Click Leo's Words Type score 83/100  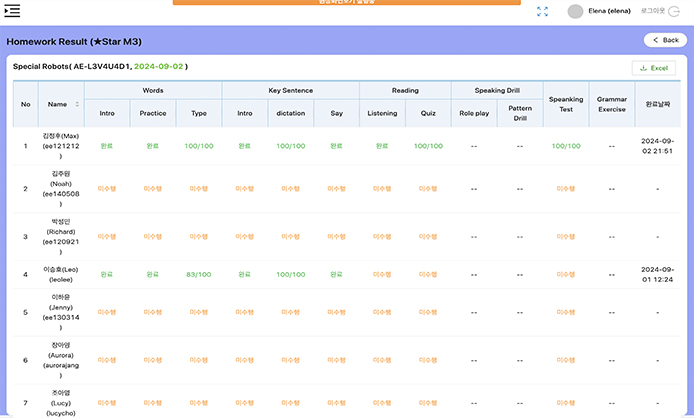click(198, 274)
